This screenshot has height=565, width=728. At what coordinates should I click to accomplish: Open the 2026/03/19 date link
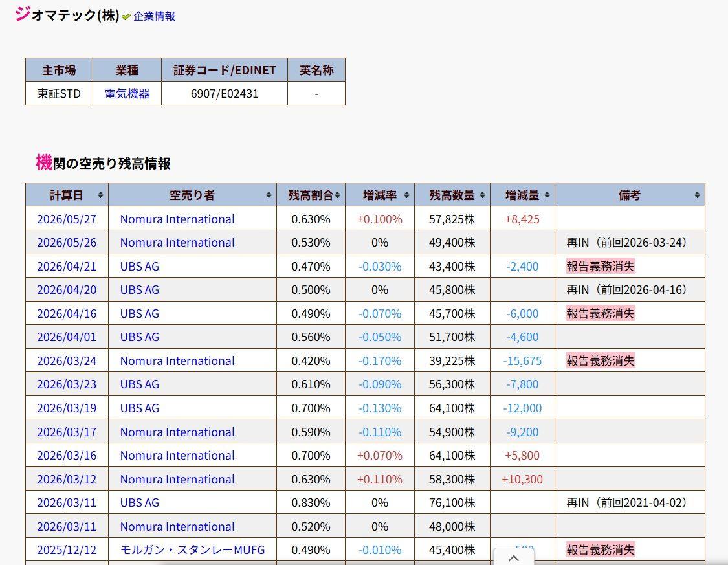point(67,408)
